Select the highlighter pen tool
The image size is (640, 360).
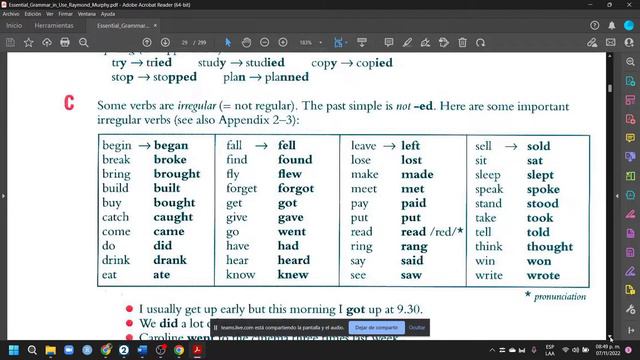coord(407,42)
